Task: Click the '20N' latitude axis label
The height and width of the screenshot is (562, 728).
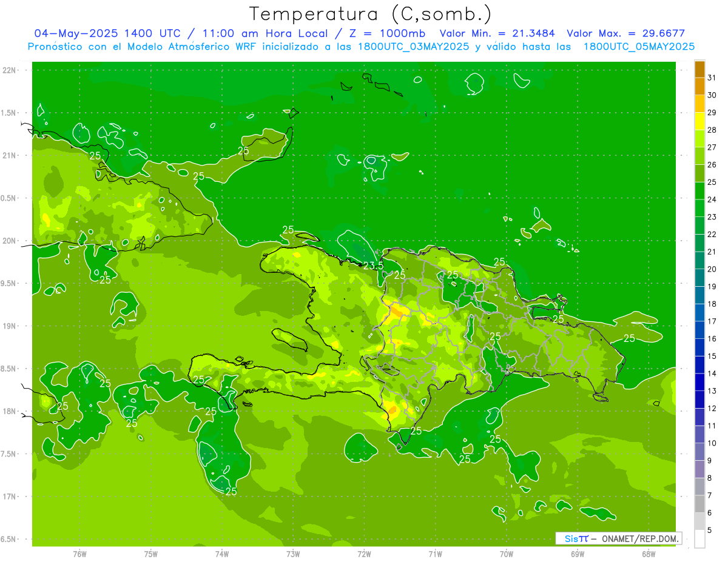Action: (9, 241)
